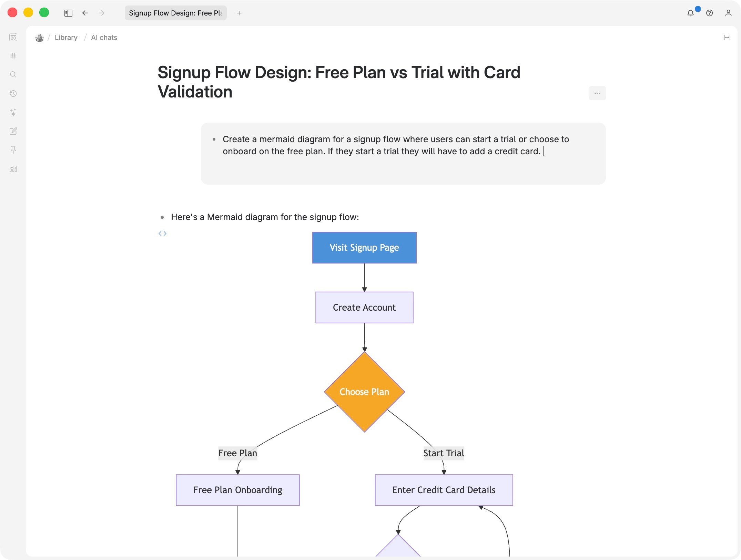Screen dimensions: 741x560
Task: Add a new tab with plus button
Action: tap(239, 13)
